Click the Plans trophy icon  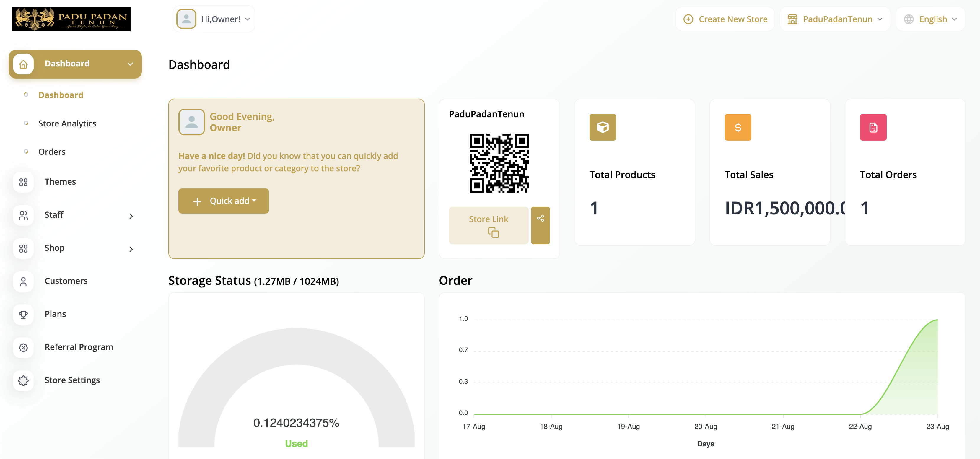23,314
